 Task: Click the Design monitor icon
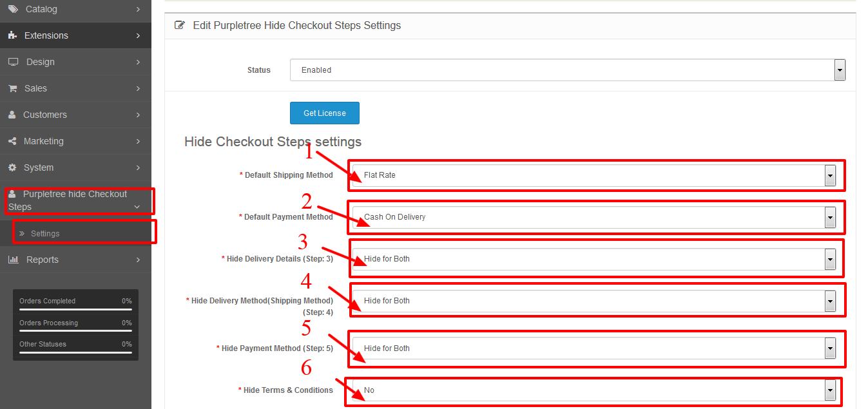tap(13, 62)
